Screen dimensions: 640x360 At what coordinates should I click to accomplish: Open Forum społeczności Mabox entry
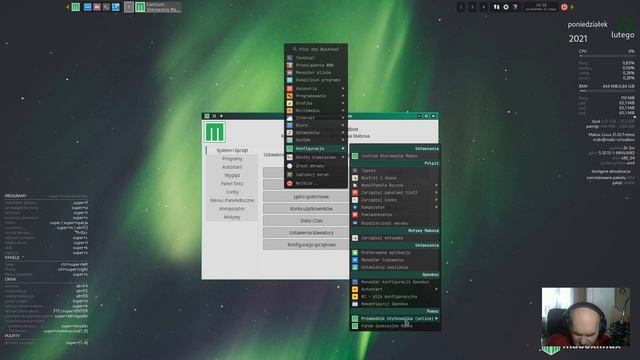[395, 326]
